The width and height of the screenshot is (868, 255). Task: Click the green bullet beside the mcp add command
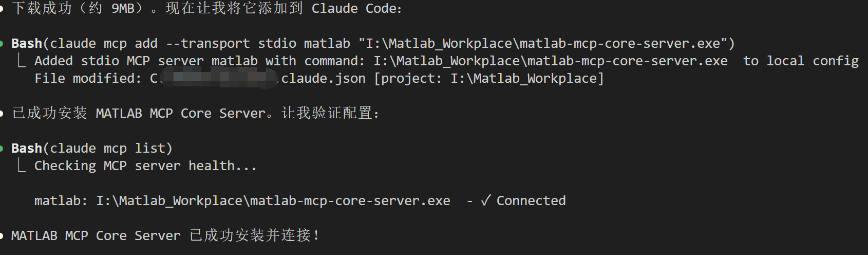2,43
